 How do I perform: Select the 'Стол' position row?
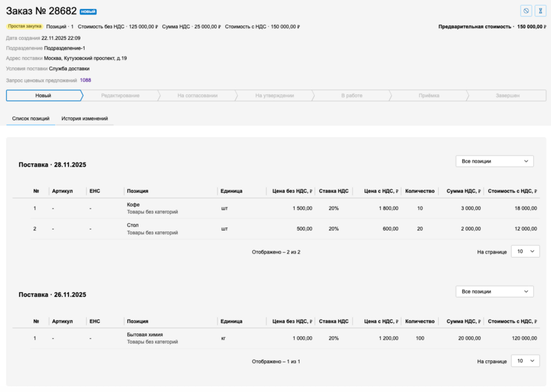pyautogui.click(x=133, y=225)
